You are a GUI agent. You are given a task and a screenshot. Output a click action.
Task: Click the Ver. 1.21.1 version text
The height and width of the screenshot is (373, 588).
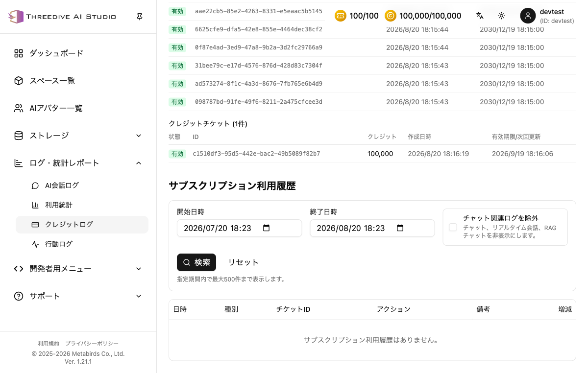[x=78, y=362]
